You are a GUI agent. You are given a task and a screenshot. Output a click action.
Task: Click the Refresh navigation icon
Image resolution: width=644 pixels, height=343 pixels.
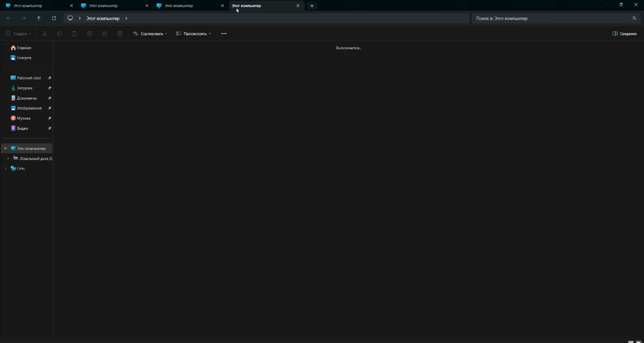54,18
